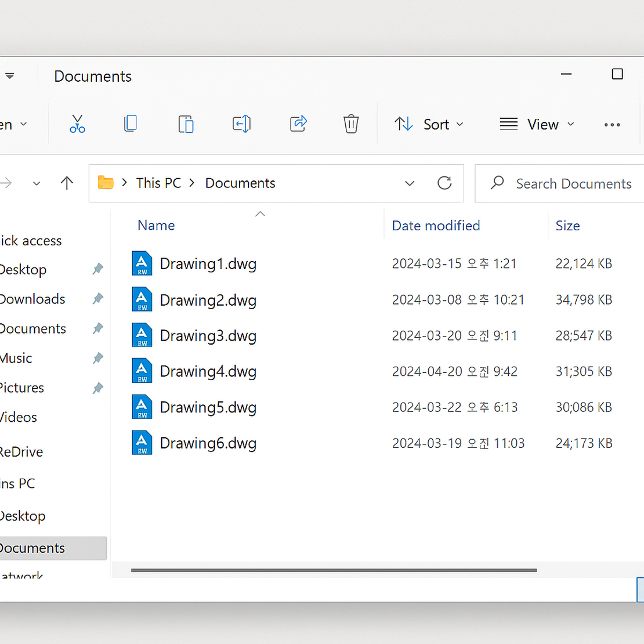
Task: Click the 22,124 KB size cell
Action: [x=584, y=263]
